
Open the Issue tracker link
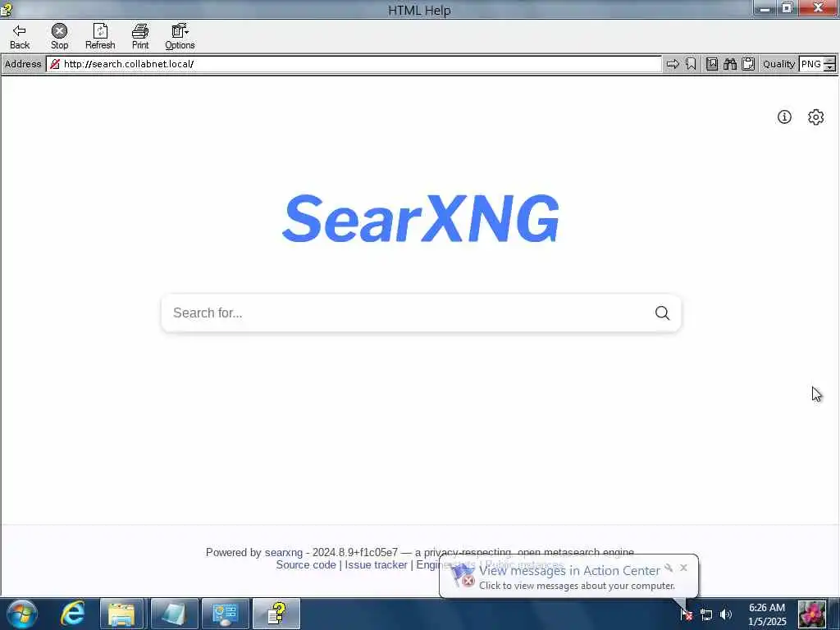(x=376, y=564)
